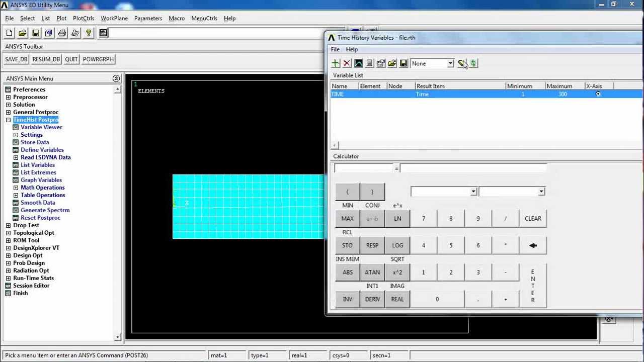Open the Parameters menu
The image size is (644, 362).
[148, 18]
